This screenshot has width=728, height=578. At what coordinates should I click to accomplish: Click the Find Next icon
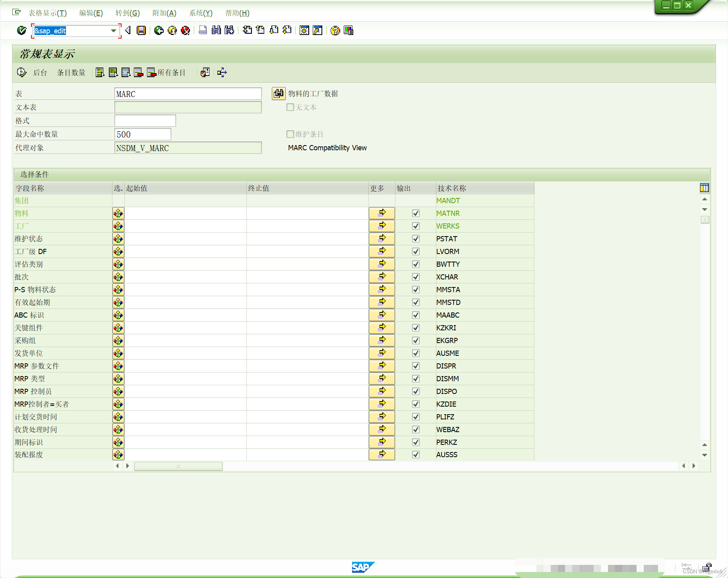pyautogui.click(x=229, y=31)
